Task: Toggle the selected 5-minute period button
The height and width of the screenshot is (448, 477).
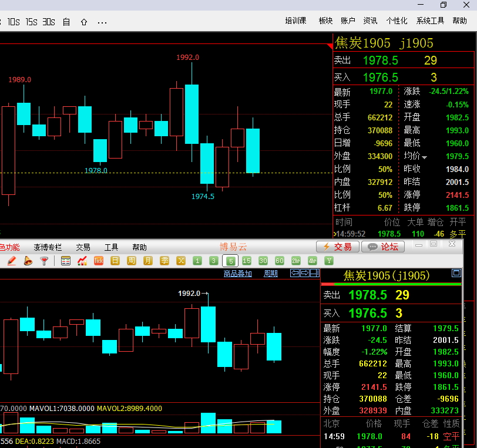Action: [x=230, y=261]
